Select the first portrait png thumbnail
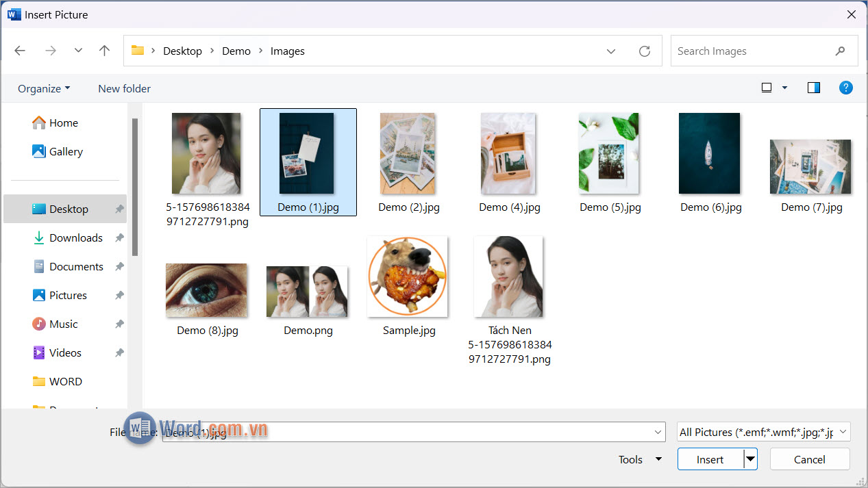Image resolution: width=868 pixels, height=488 pixels. (x=206, y=153)
